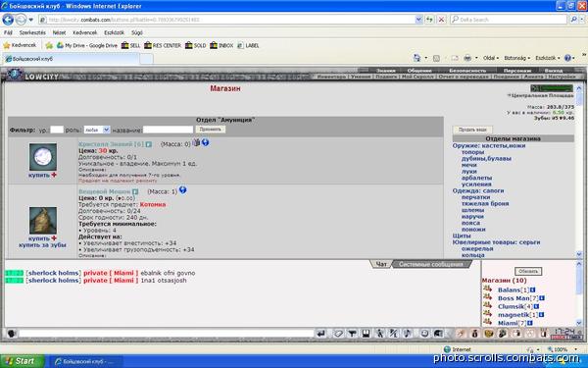The width and height of the screenshot is (588, 368).
Task: Click the blue Help question mark icon
Action: pyautogui.click(x=567, y=58)
